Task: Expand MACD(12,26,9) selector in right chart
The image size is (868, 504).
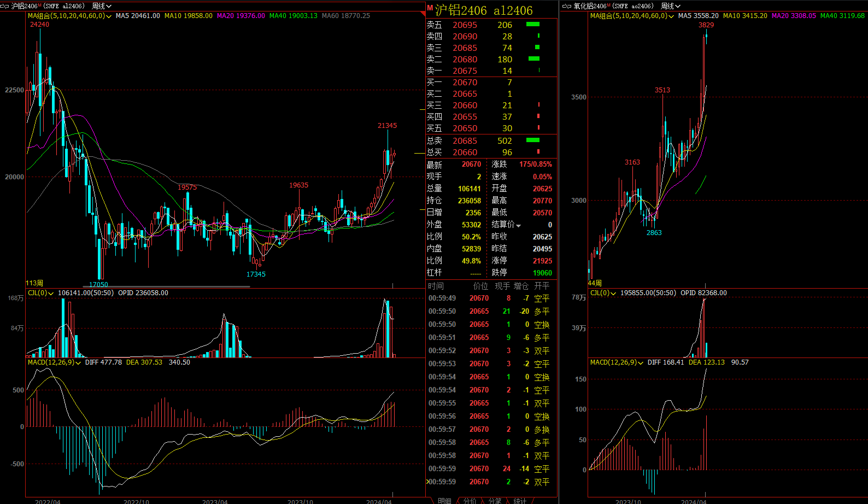Action: [x=641, y=363]
